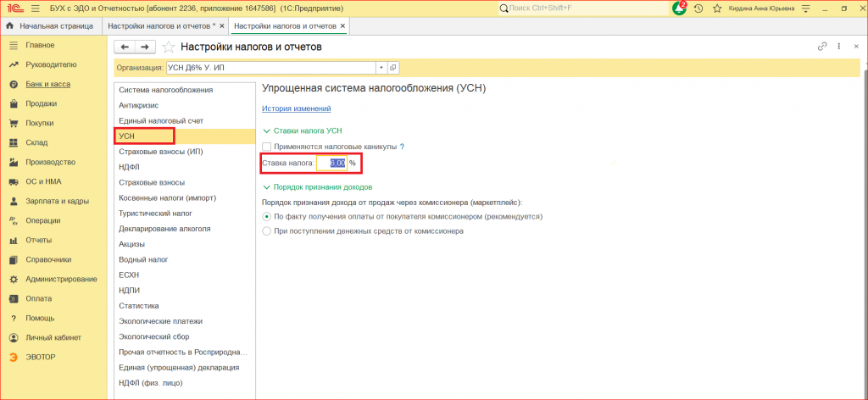Open Антикризис settings section
Viewport: 868px width, 400px height.
tap(184, 105)
